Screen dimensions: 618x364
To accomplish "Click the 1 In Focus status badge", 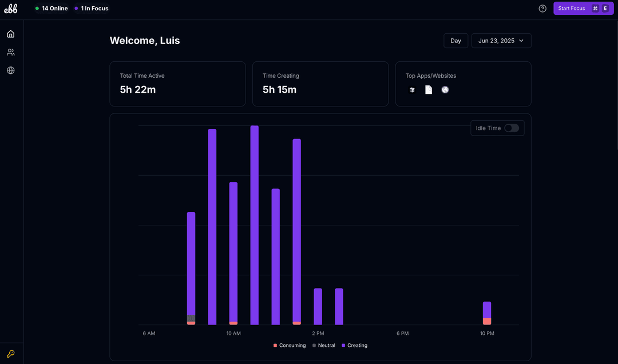I will tap(92, 9).
